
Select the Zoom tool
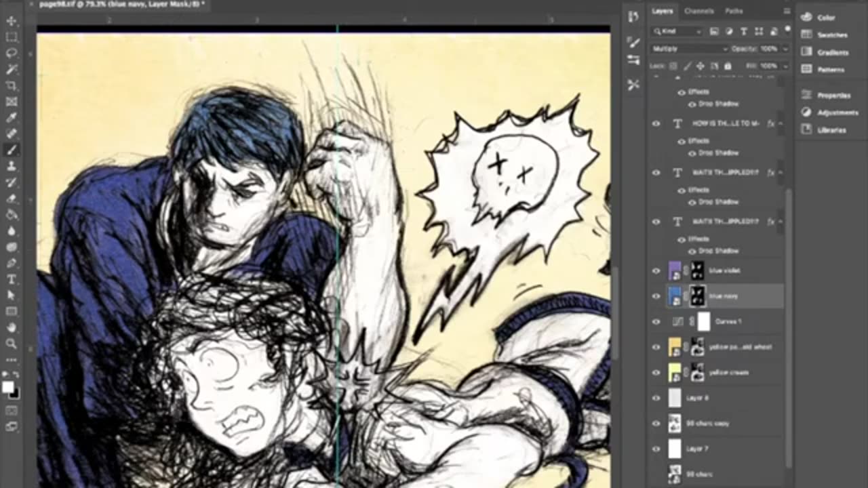12,344
